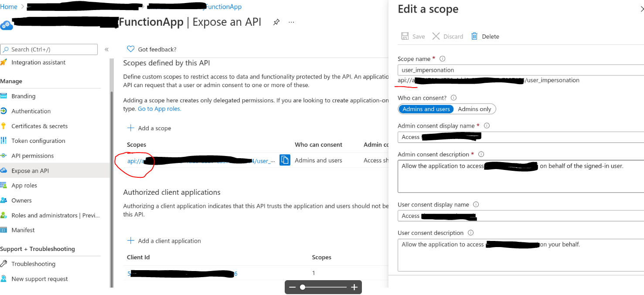Click the Troubleshooting wrench icon
Screen dimensions: 644x295
[x=4, y=264]
